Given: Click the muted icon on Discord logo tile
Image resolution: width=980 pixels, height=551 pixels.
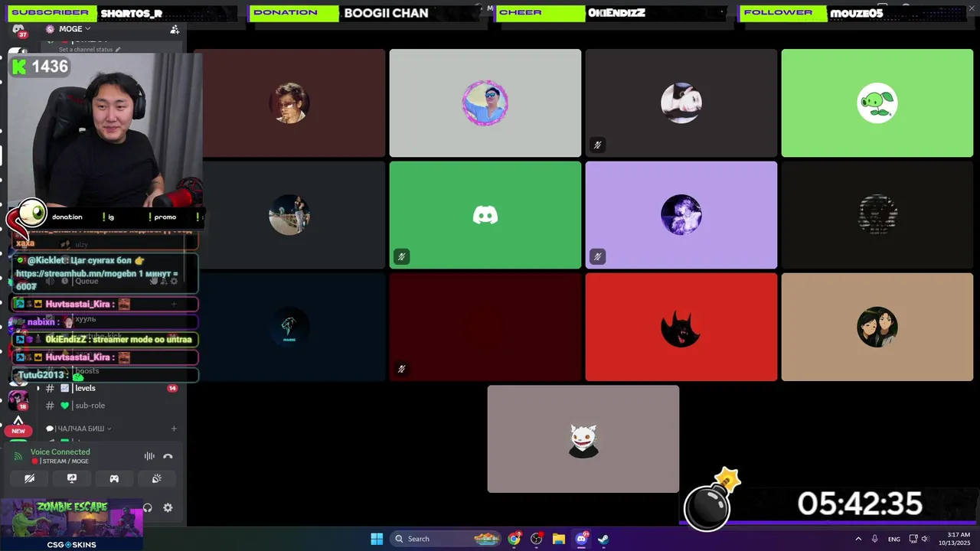Looking at the screenshot, I should click(x=401, y=256).
